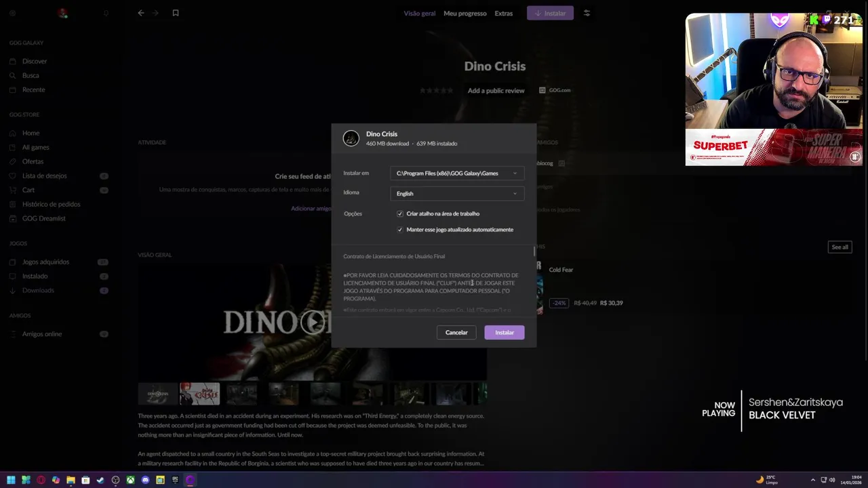The width and height of the screenshot is (868, 488).
Task: Open Histórico de pedidos
Action: (51, 204)
